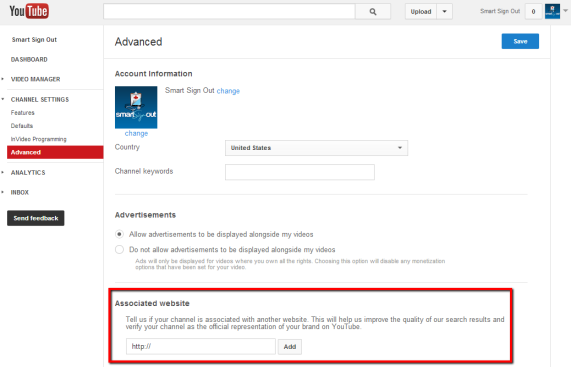571x367 pixels.
Task: Click the Advanced page heading
Action: pyautogui.click(x=138, y=42)
